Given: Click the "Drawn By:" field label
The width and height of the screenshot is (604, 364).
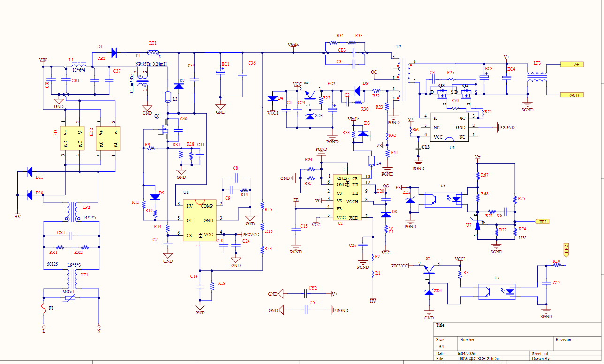Looking at the screenshot, I should click(x=541, y=359).
